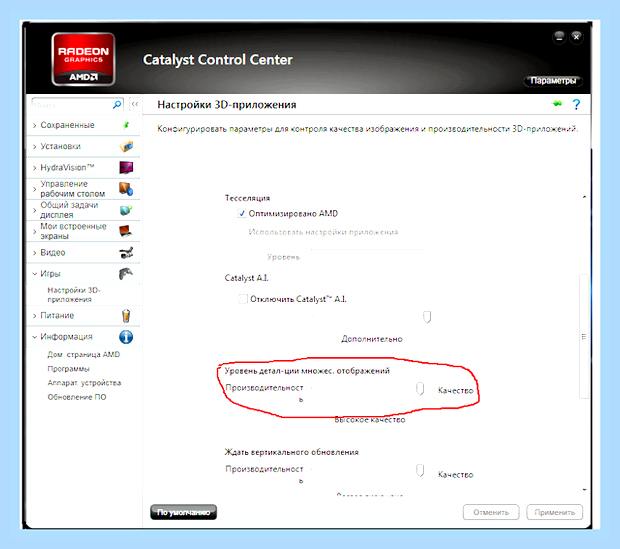Expand the Питание section

point(35,316)
